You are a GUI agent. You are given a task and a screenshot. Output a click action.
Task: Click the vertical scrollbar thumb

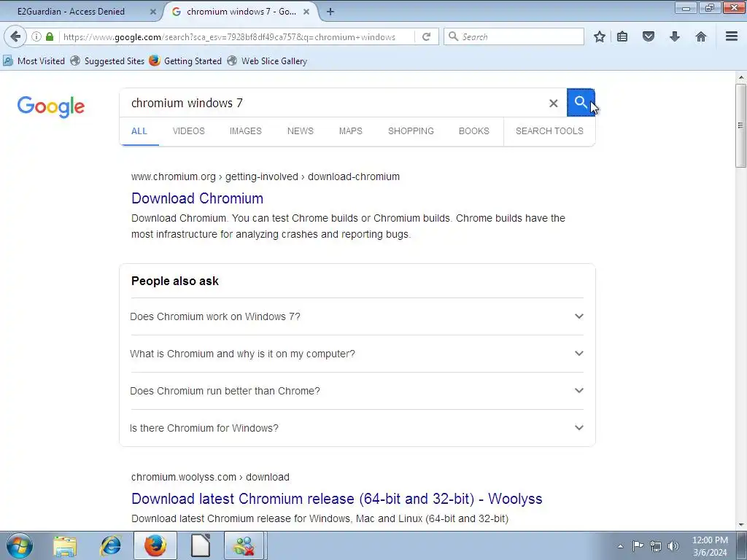coord(741,125)
